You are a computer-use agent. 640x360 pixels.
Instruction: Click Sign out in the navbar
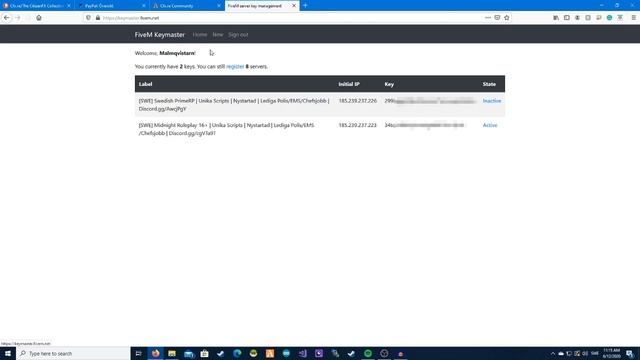point(238,35)
